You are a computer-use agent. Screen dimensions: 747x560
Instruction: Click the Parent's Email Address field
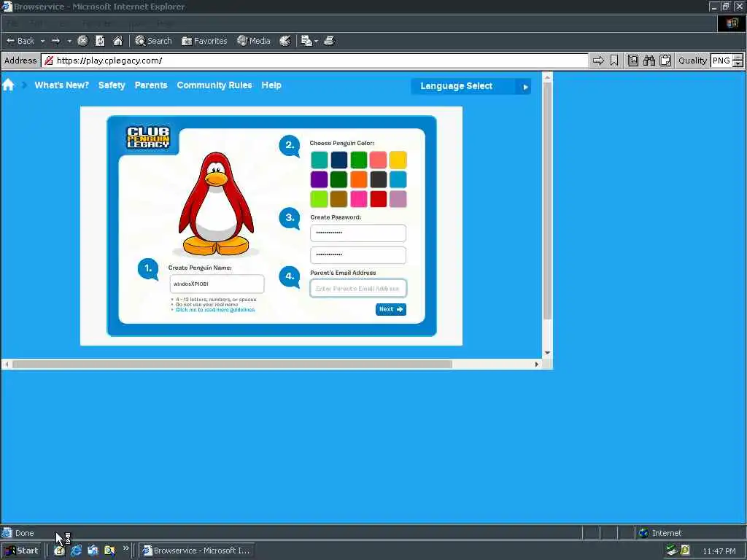click(358, 288)
